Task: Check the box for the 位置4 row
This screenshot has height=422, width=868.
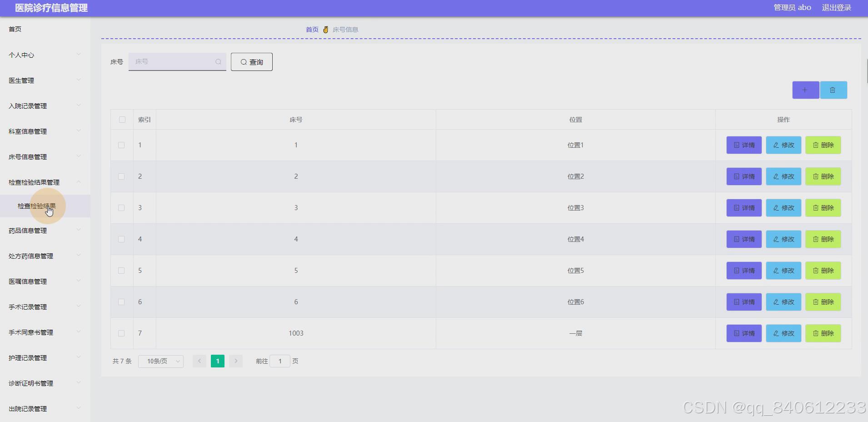Action: tap(121, 239)
